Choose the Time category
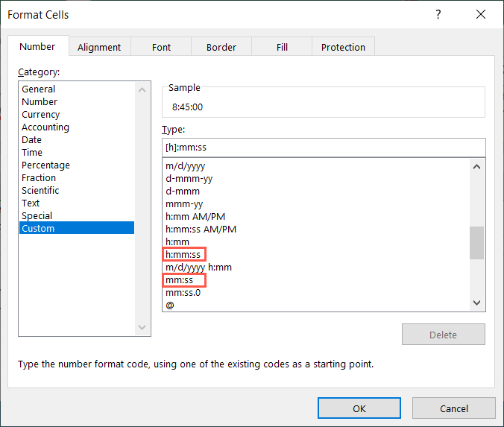 point(32,153)
